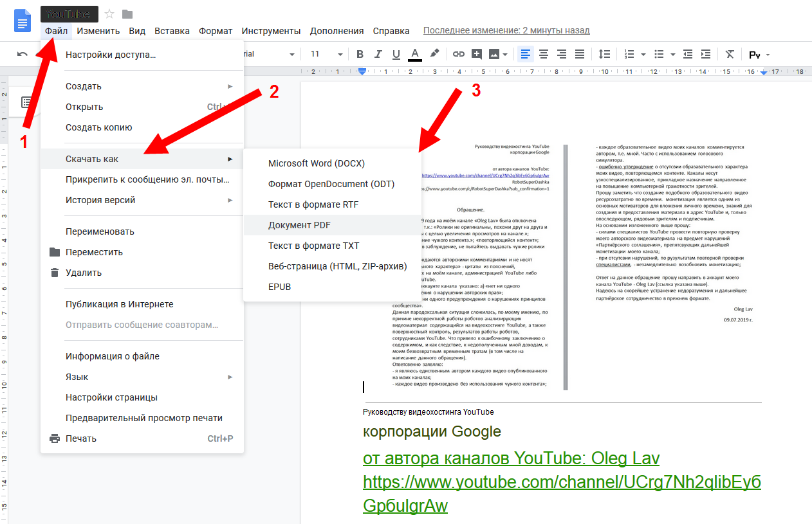This screenshot has height=524, width=812.
Task: Click the undo arrow in the toolbar
Action: [x=23, y=54]
